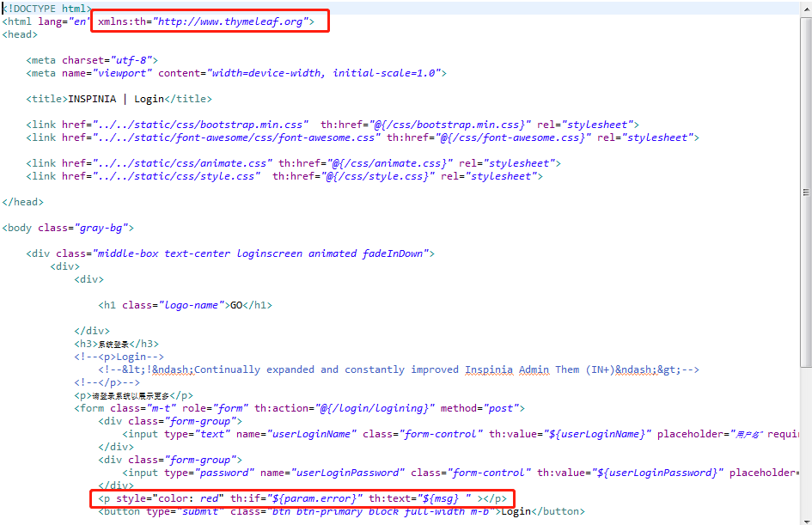Click the h1 class value "logo-name"
The height and width of the screenshot is (525, 812).
click(191, 305)
